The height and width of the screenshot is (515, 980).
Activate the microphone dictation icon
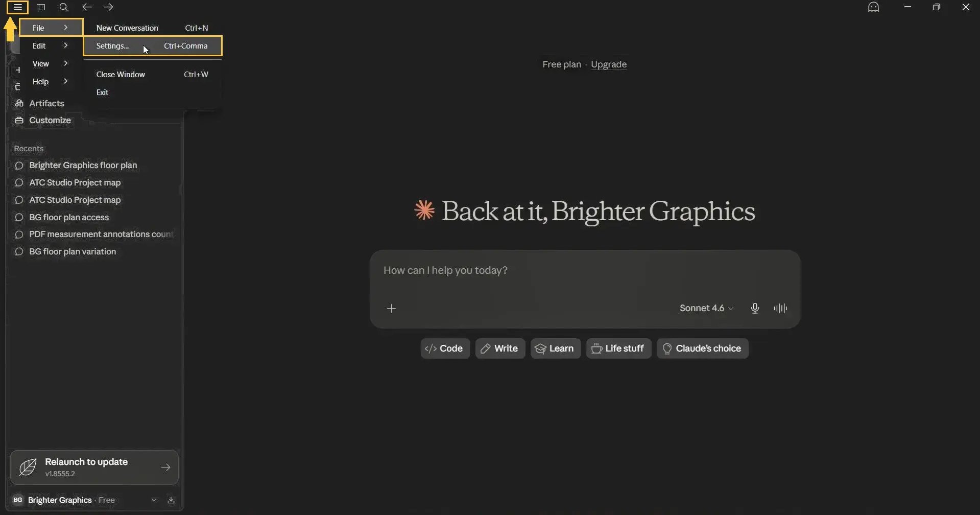pyautogui.click(x=755, y=308)
